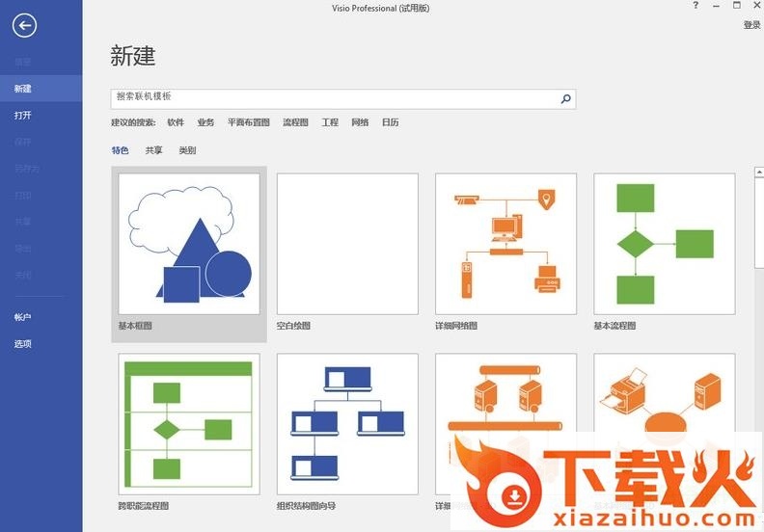Click suggested search 网络
Viewport: 764px width, 532px height.
[360, 122]
